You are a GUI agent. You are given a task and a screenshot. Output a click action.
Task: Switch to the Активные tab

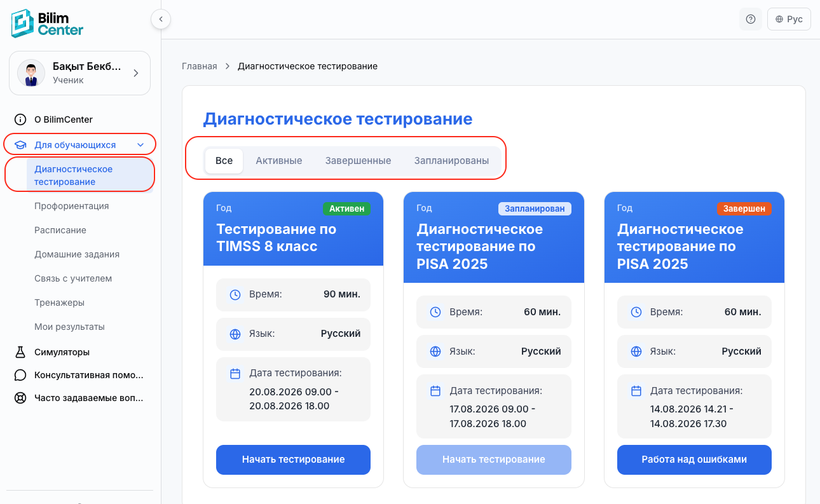click(x=279, y=161)
